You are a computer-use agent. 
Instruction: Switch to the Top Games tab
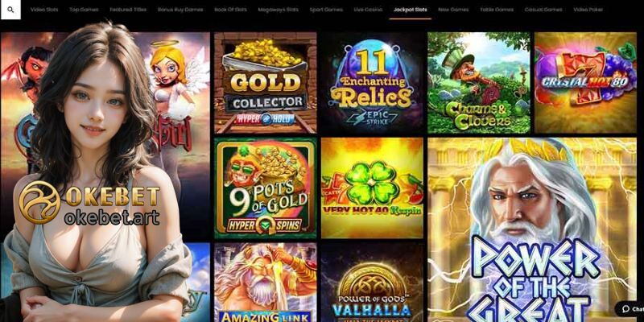(x=84, y=10)
